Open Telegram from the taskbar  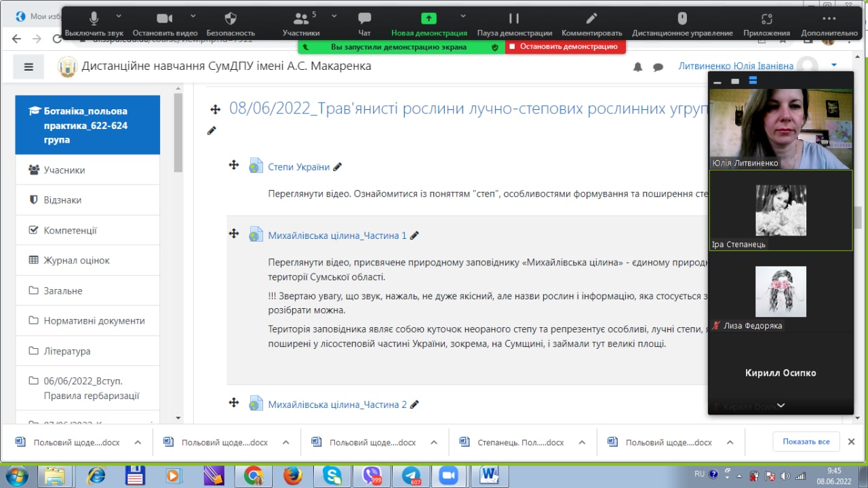coord(412,476)
